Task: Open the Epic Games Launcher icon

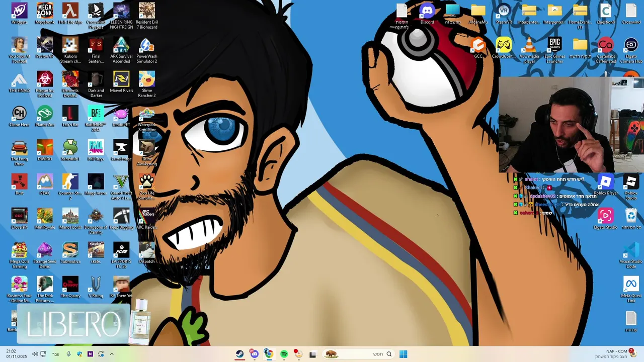Action: pos(554,50)
